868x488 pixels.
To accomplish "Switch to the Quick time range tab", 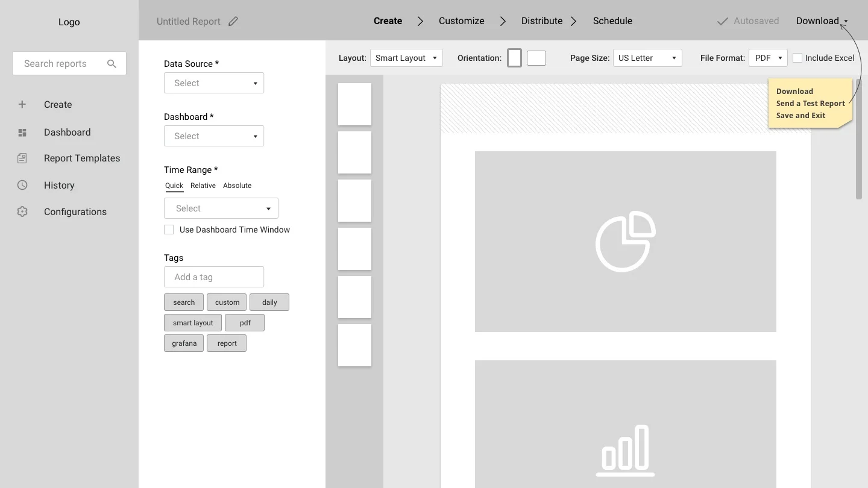I will 174,186.
